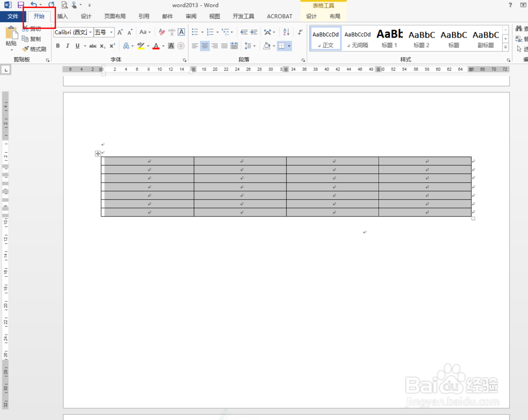Open the borders dropdown arrow
Screen dimensions: 528x420
click(x=289, y=46)
